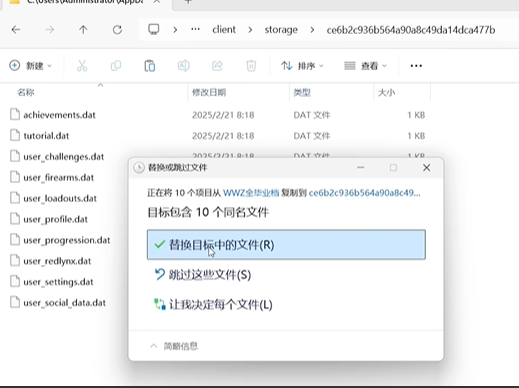This screenshot has height=388, width=519.
Task: Minimize the 替换或跳过文件 dialog
Action: (361, 168)
